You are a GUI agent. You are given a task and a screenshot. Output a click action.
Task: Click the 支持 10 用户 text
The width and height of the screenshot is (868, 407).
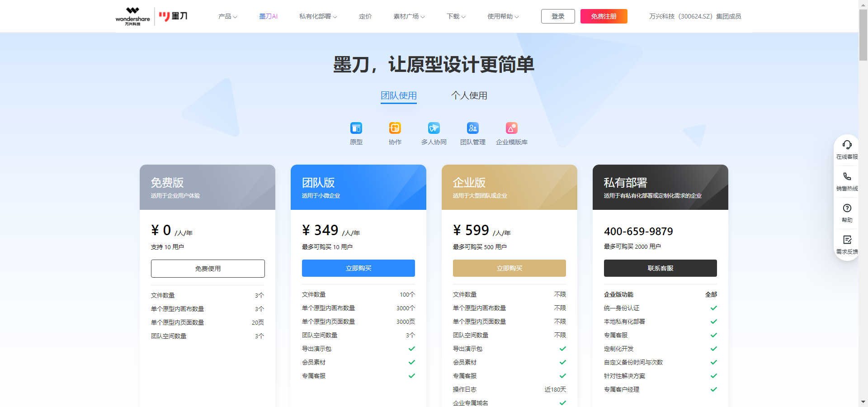pyautogui.click(x=167, y=247)
